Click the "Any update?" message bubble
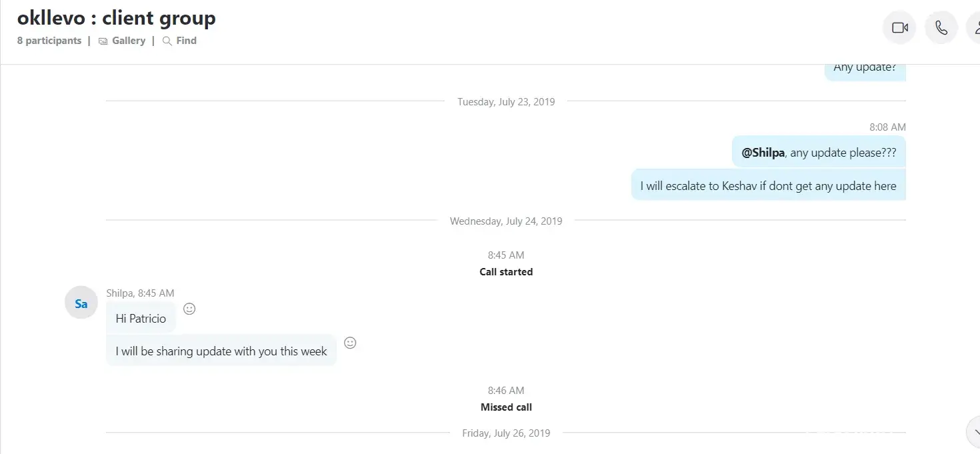 click(865, 68)
